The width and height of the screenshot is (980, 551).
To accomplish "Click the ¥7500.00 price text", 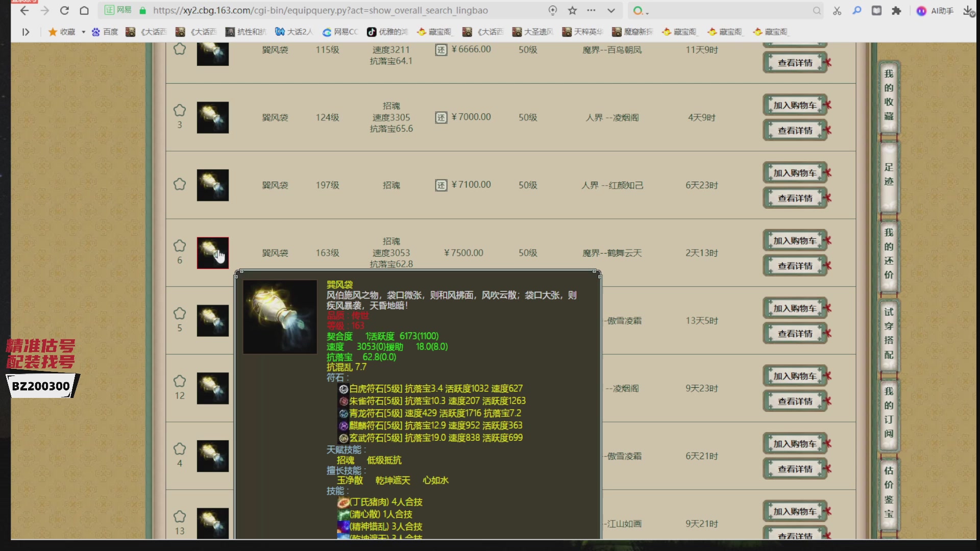I will (x=463, y=253).
